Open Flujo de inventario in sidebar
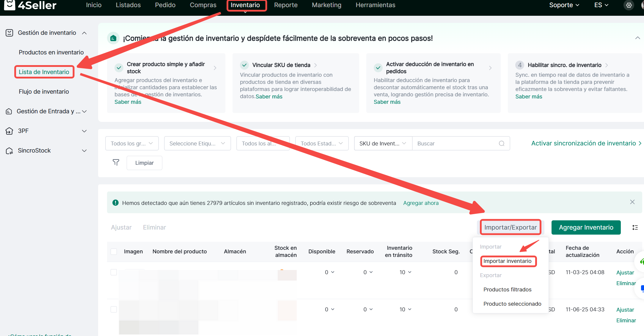Image resolution: width=644 pixels, height=336 pixels. pyautogui.click(x=44, y=92)
